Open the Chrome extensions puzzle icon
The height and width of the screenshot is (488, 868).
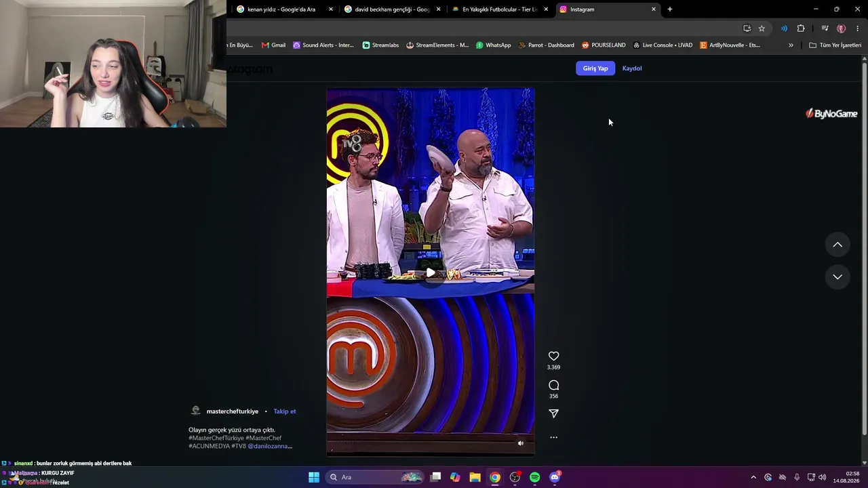(x=801, y=28)
